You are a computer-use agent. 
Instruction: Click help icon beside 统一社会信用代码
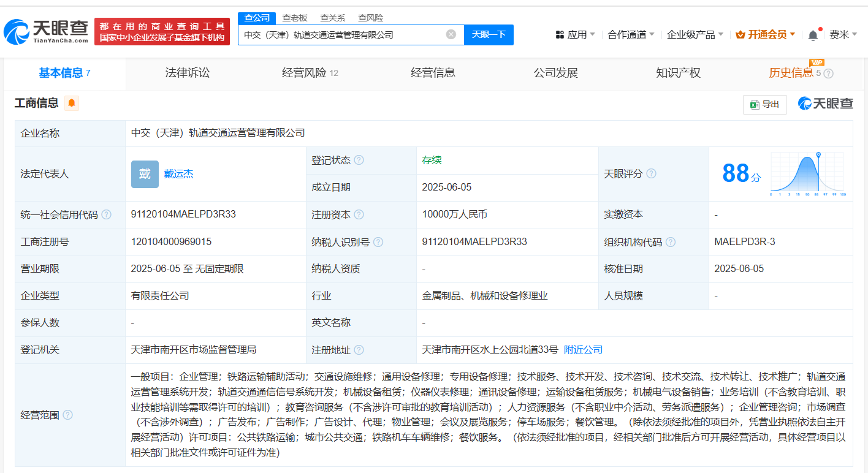[107, 215]
